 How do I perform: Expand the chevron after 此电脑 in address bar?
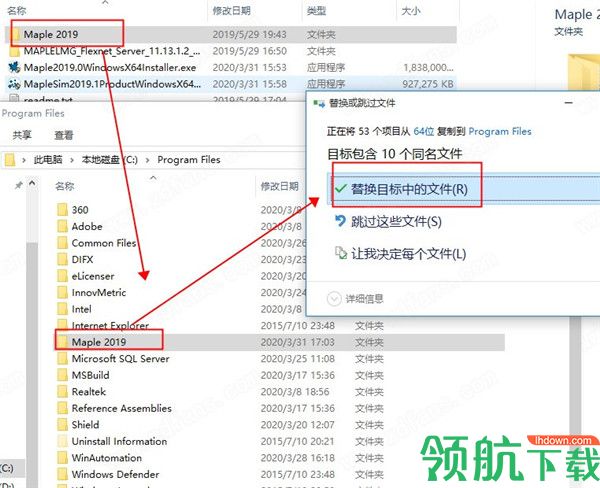click(72, 160)
